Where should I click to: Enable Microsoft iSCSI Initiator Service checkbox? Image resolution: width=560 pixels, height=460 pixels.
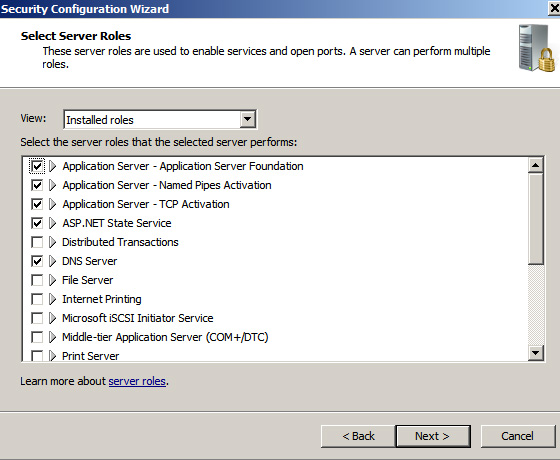(37, 318)
